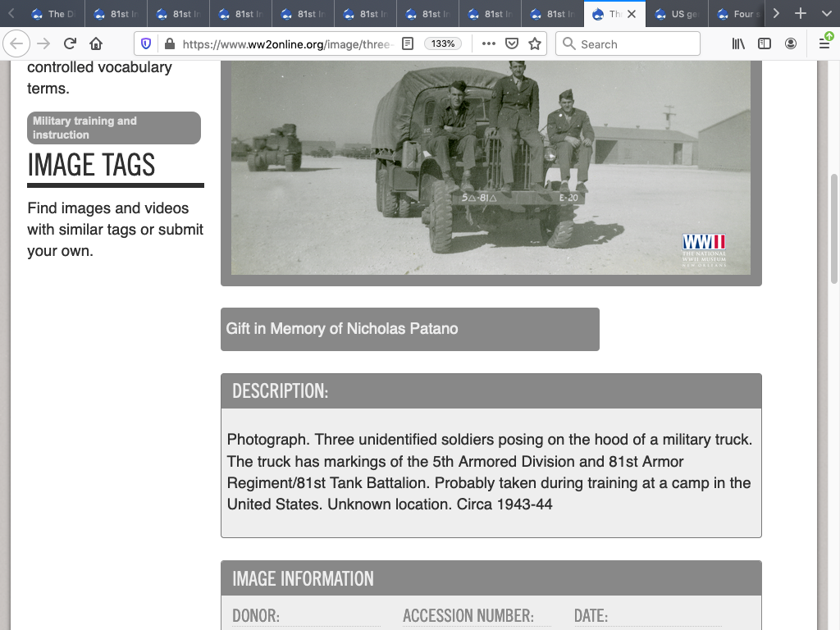
Task: Expand the list all tabs chevron
Action: pyautogui.click(x=825, y=14)
